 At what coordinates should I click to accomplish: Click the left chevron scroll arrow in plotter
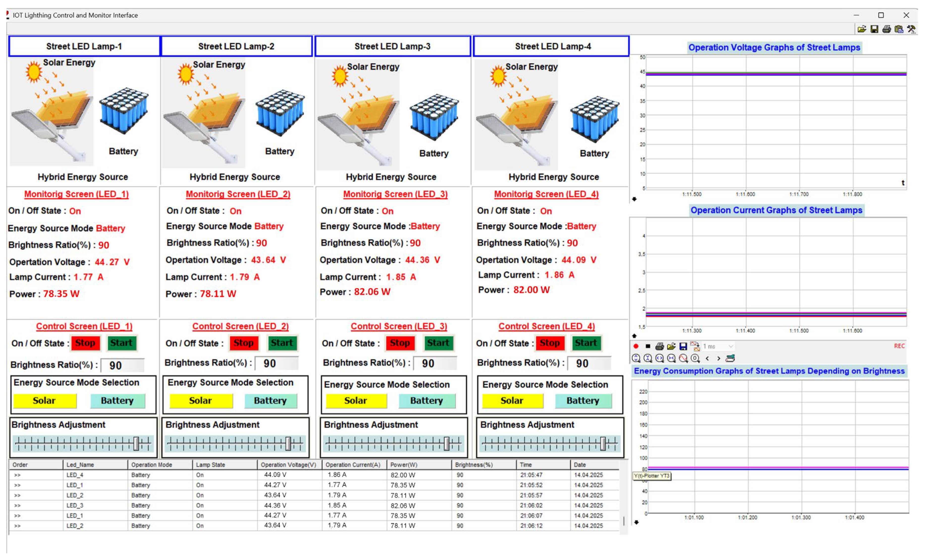(707, 358)
